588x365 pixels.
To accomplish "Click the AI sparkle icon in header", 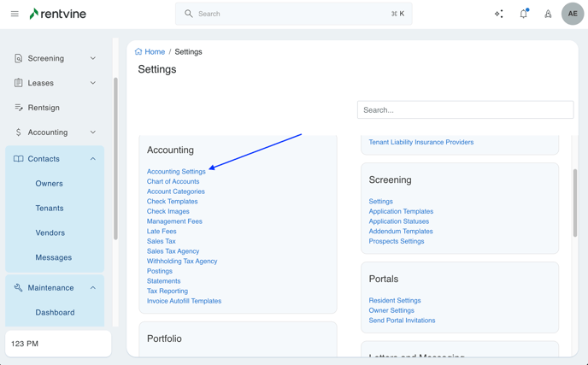I will pyautogui.click(x=499, y=14).
